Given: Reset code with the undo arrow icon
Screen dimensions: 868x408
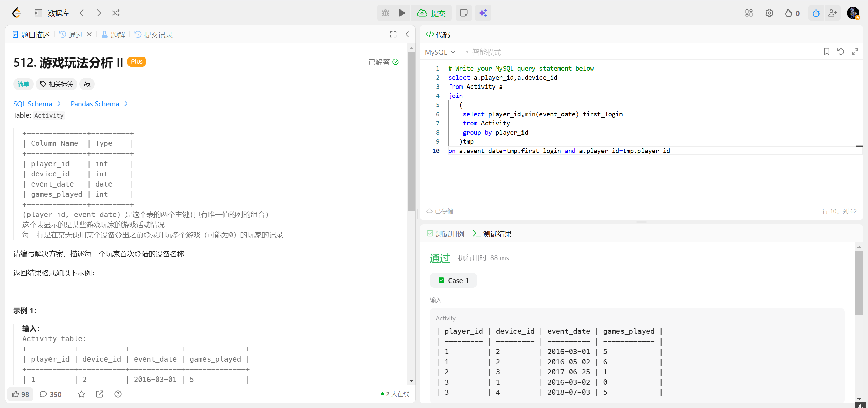Looking at the screenshot, I should 841,52.
